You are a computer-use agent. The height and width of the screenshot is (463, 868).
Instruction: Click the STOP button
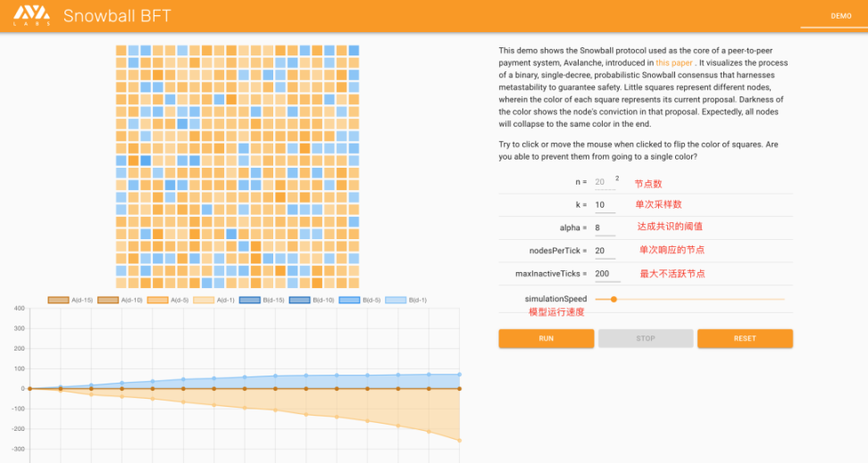(646, 339)
